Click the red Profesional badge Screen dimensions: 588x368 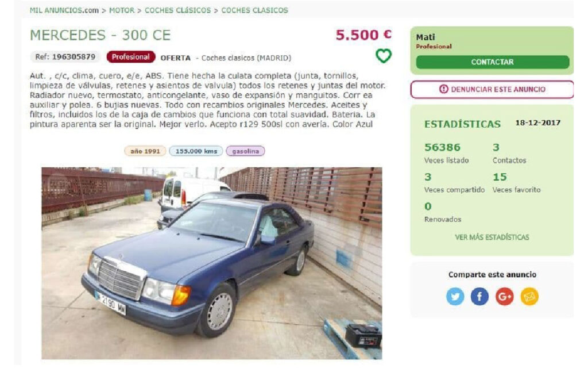(130, 57)
